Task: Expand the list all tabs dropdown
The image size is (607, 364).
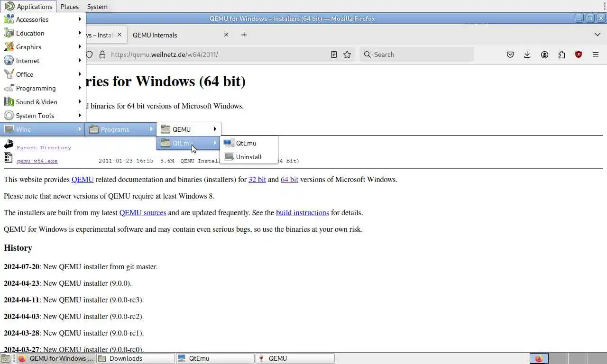Action: pos(598,35)
